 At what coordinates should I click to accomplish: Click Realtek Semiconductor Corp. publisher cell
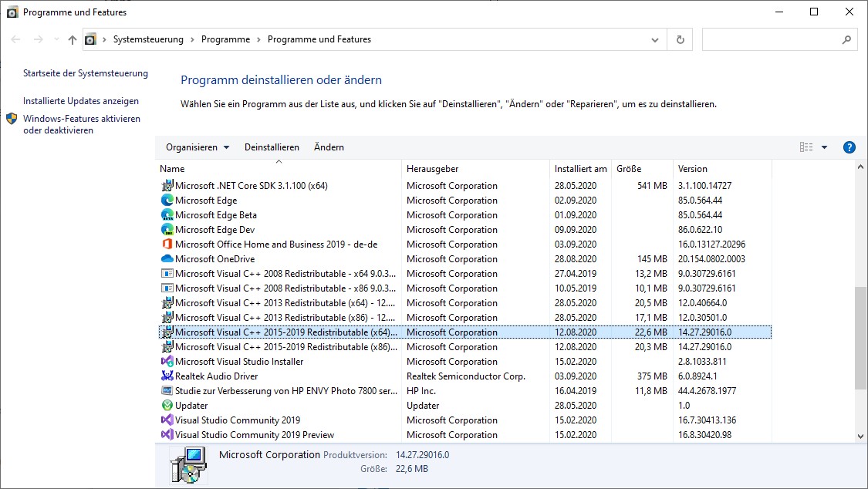[x=466, y=376]
